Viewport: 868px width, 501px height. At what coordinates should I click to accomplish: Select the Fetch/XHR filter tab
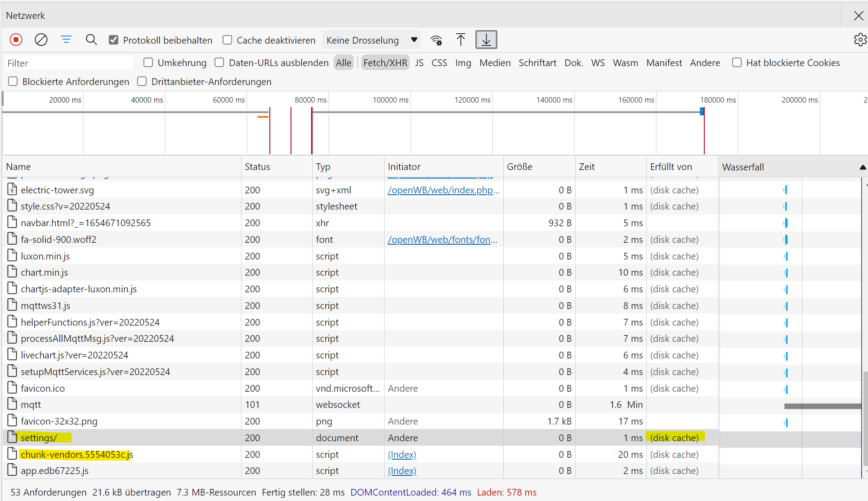pyautogui.click(x=385, y=63)
